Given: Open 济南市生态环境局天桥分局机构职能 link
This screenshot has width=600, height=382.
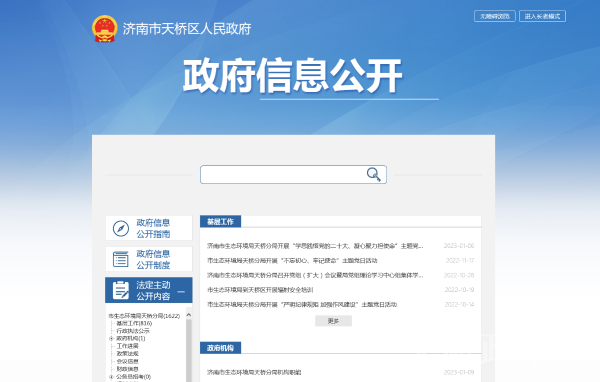Looking at the screenshot, I should tap(254, 372).
